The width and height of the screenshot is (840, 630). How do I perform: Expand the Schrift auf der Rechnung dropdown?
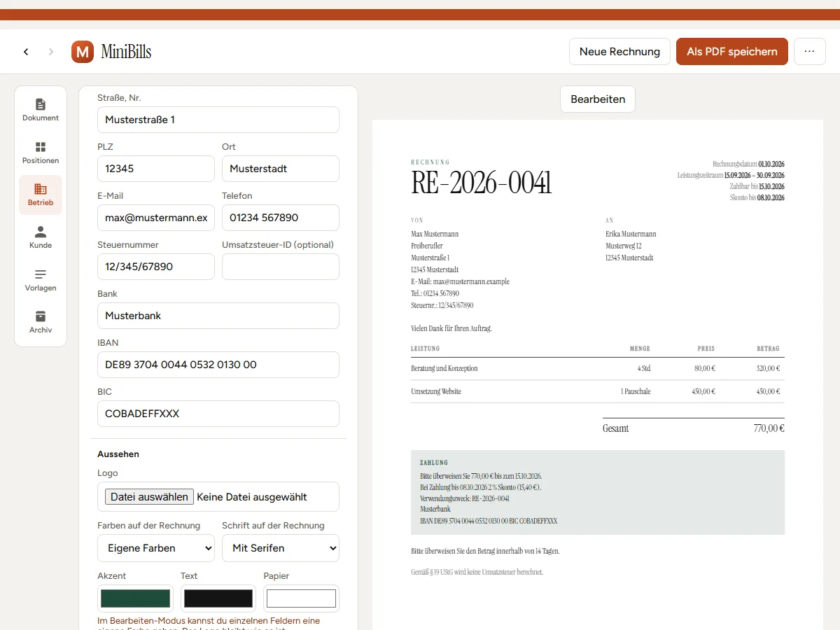click(x=281, y=548)
